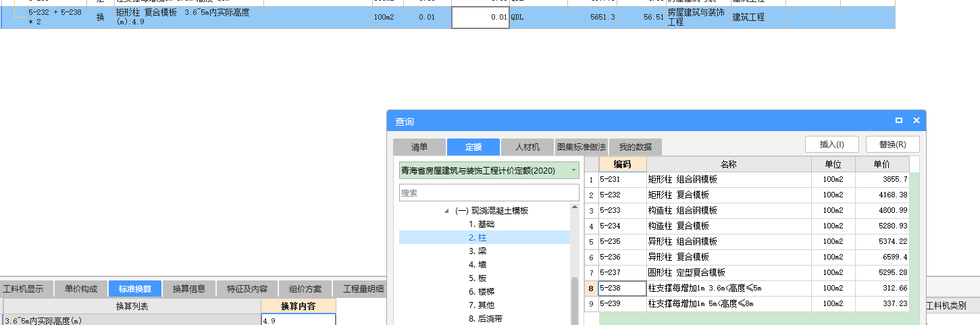Select row 5-232 矩形柱 复合模板 in query

746,195
